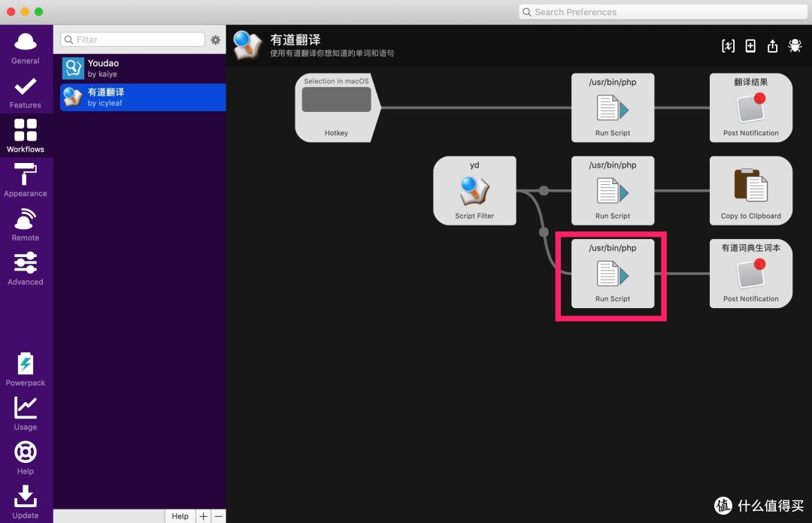Image resolution: width=812 pixels, height=523 pixels.
Task: Click the workflow Filter search field
Action: point(133,39)
